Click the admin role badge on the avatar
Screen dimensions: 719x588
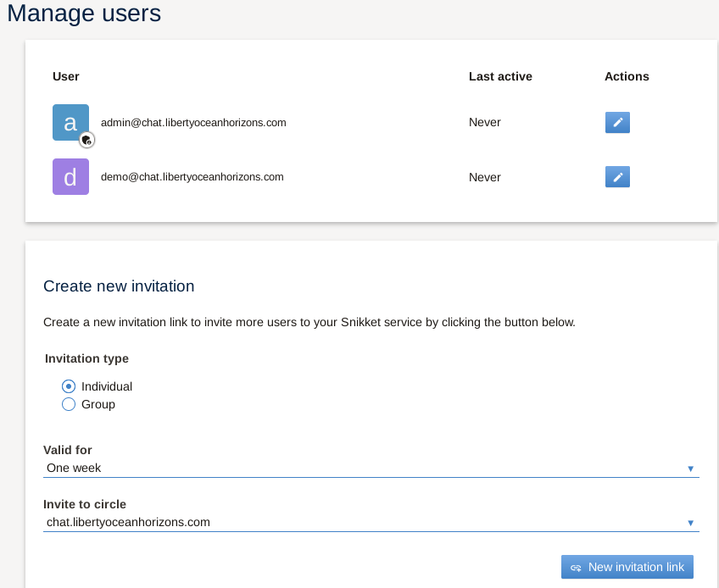pos(86,140)
